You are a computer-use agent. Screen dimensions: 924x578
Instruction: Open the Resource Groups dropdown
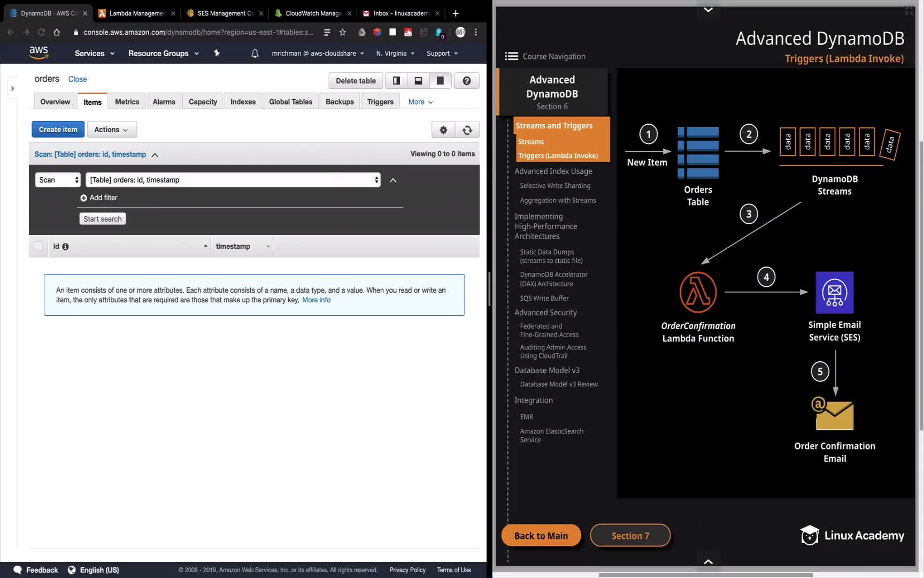coord(164,54)
